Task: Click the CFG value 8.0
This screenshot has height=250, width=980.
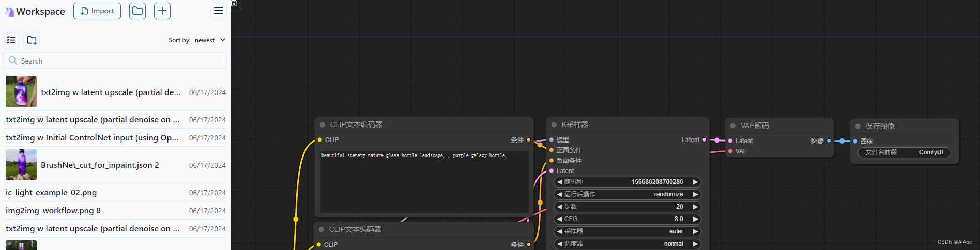Action: coord(679,219)
